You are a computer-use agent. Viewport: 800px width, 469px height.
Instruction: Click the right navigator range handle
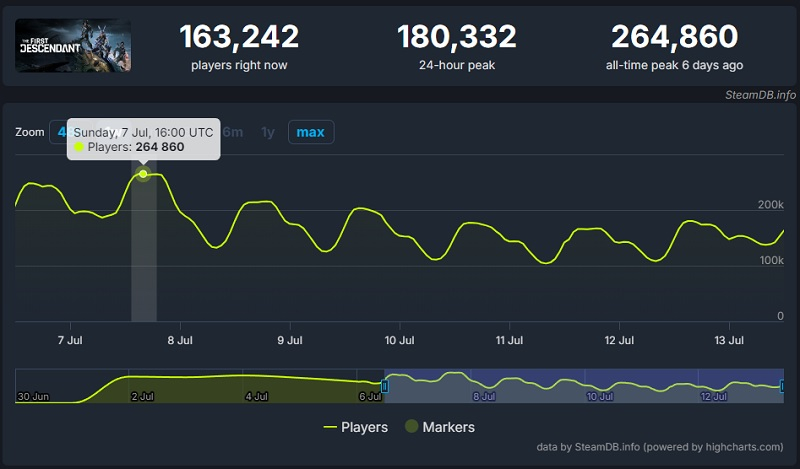(x=781, y=386)
